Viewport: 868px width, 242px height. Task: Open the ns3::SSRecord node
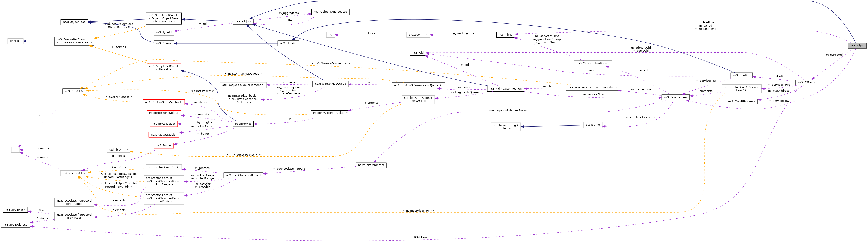click(807, 82)
